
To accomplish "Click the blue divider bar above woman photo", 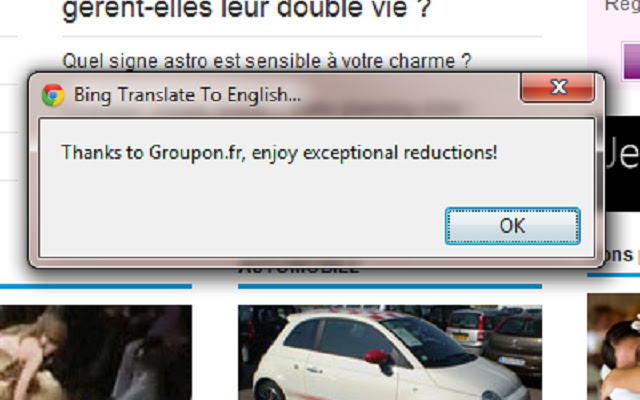I will pos(96,287).
